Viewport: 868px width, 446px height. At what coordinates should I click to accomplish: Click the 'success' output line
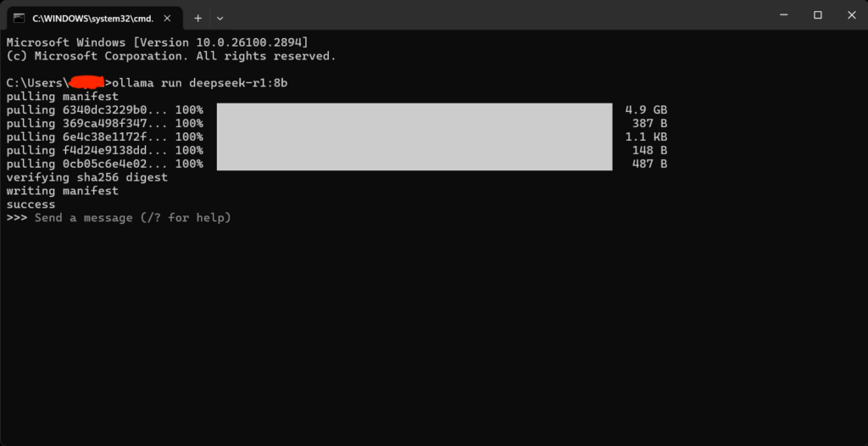31,204
